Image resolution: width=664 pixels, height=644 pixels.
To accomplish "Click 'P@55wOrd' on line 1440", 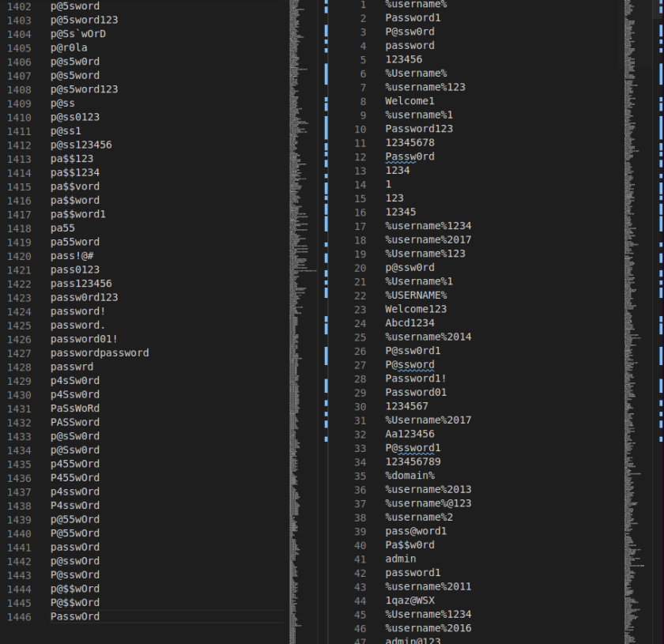I will pos(75,533).
